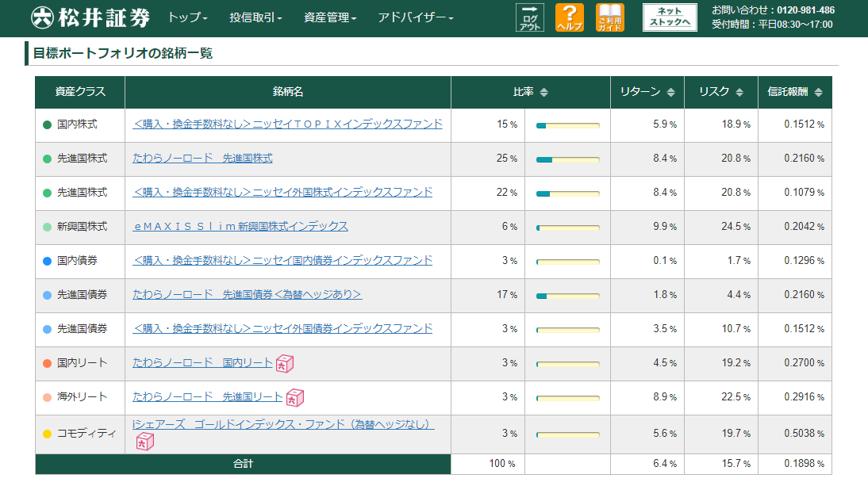Click the blue dot for 国内債券
The height and width of the screenshot is (486, 868).
point(47,261)
